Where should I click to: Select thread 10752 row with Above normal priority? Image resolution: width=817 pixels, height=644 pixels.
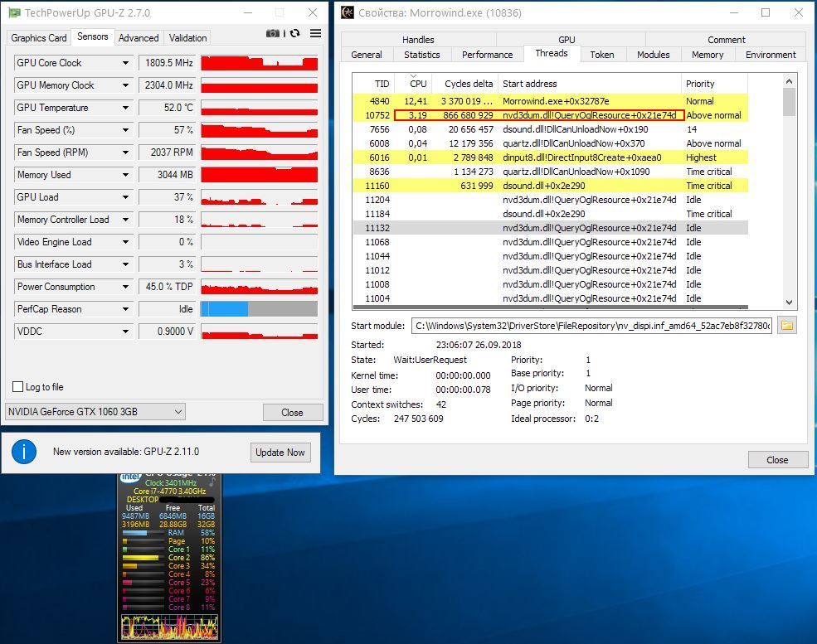pyautogui.click(x=550, y=115)
